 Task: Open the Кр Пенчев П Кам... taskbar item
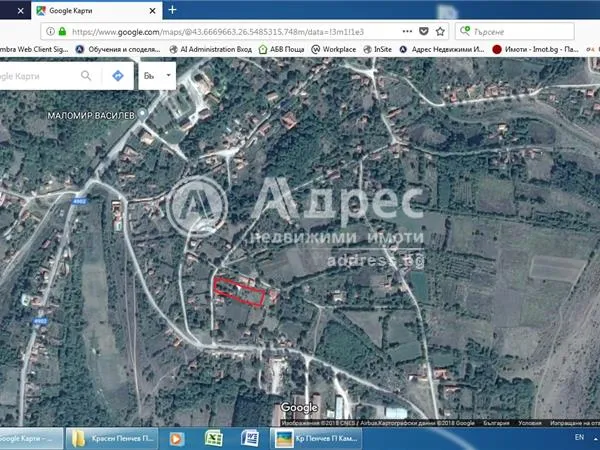click(316, 439)
